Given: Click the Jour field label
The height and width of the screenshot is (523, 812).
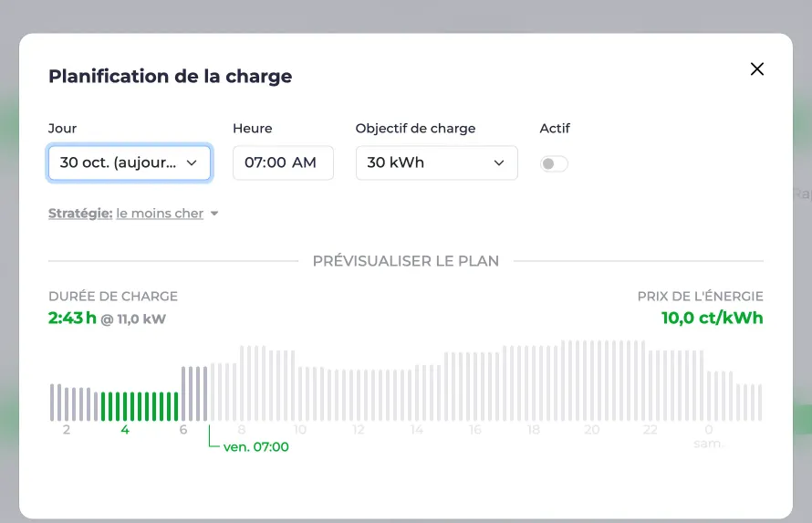Looking at the screenshot, I should (x=62, y=129).
